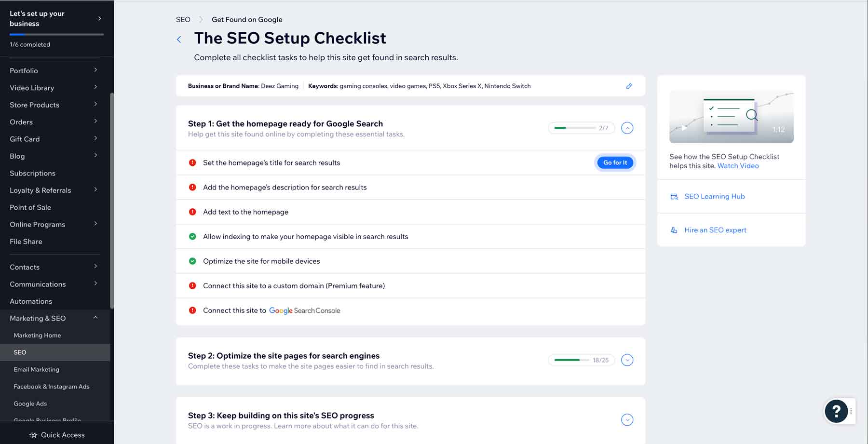Open the help question mark button
Screen dimensions: 868x444
837,411
